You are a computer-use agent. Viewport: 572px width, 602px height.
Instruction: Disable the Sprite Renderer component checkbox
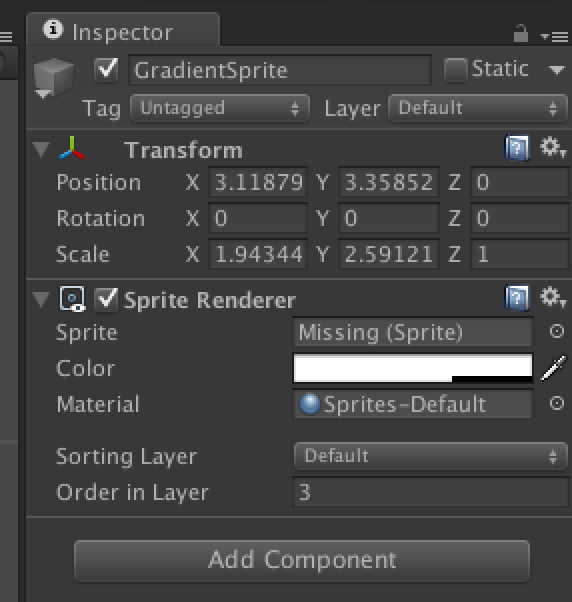(106, 299)
